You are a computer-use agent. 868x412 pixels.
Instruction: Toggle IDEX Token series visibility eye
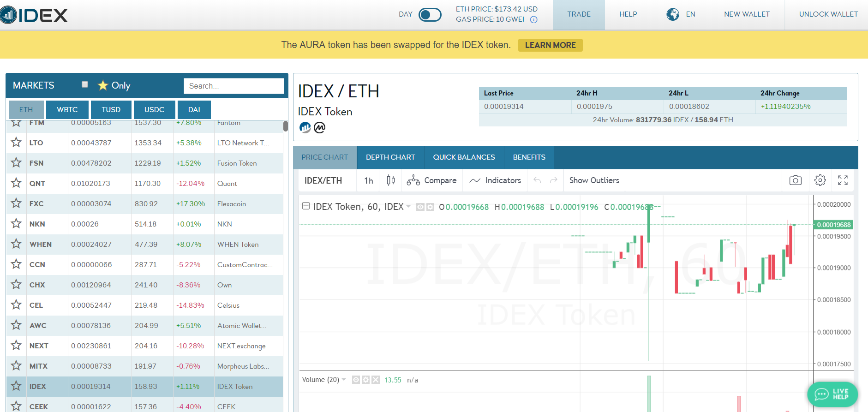(420, 207)
